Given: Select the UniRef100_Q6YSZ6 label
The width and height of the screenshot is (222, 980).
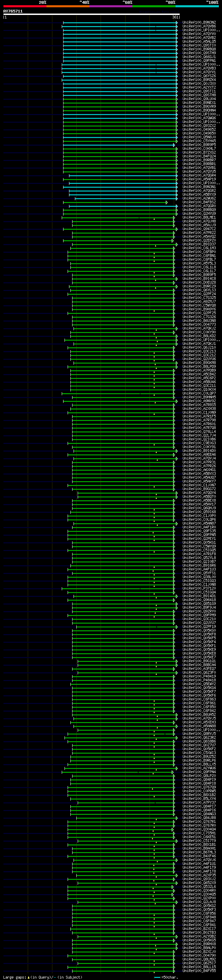Looking at the screenshot, I should point(199,76).
